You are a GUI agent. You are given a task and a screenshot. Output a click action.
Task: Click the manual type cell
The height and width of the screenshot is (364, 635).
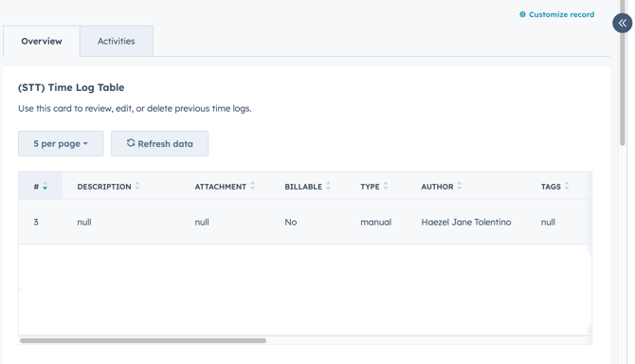point(376,222)
